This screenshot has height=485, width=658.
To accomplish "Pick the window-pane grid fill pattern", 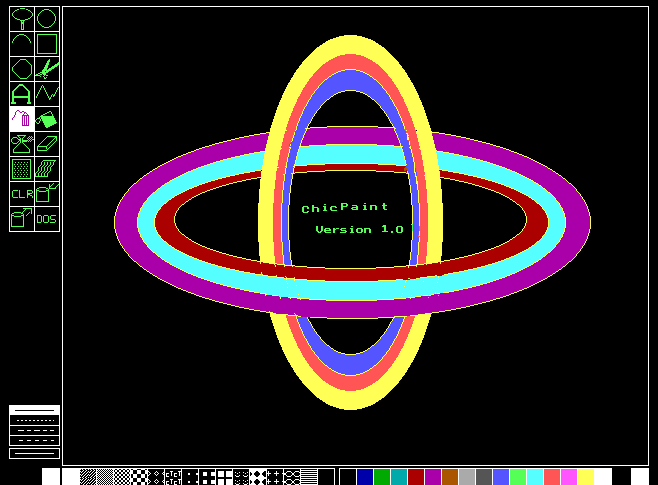I will click(x=224, y=477).
